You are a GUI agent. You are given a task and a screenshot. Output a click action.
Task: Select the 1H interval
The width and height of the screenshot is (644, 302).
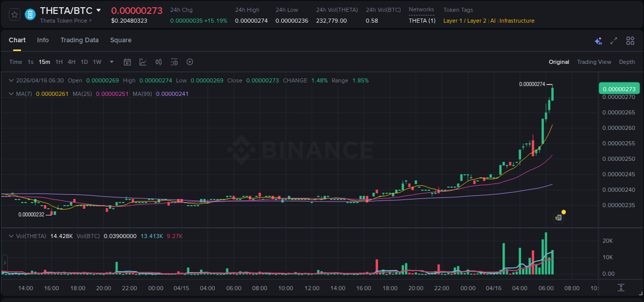coord(59,62)
